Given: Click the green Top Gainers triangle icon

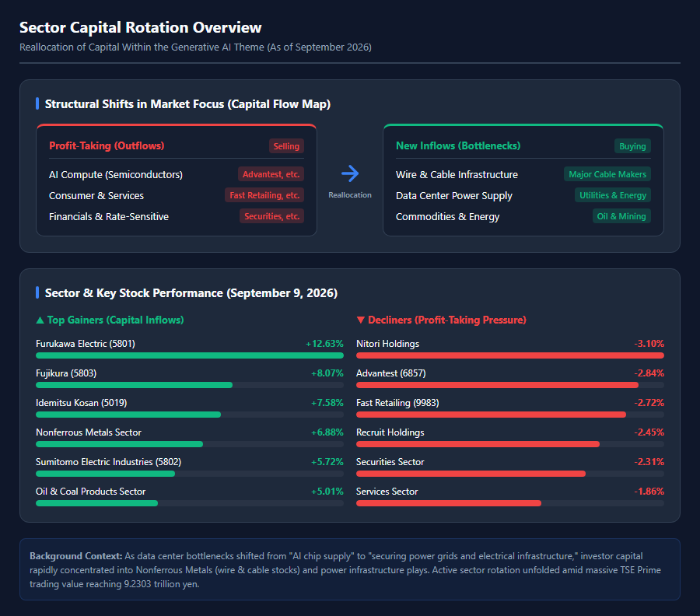Looking at the screenshot, I should [40, 320].
